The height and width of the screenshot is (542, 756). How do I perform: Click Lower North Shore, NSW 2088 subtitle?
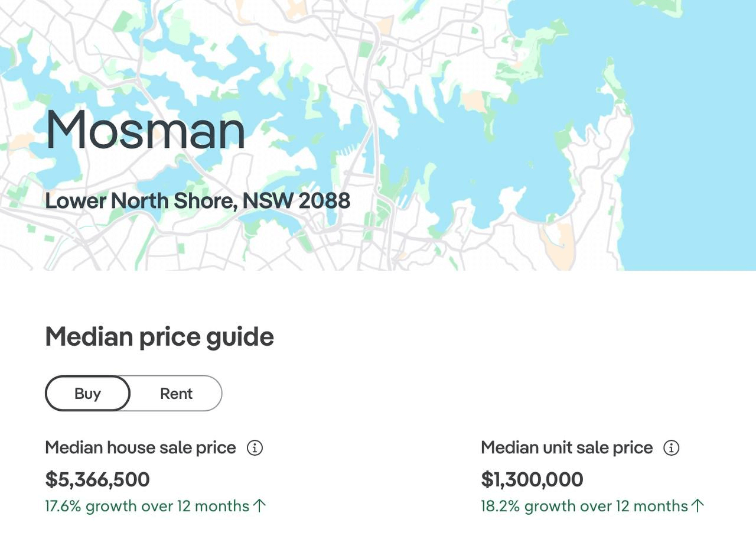[x=198, y=201]
